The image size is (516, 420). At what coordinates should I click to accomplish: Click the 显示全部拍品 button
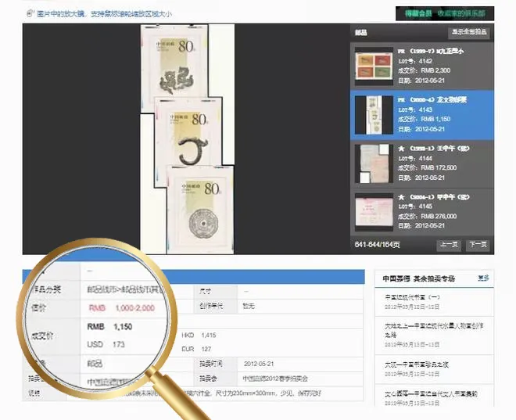point(469,32)
